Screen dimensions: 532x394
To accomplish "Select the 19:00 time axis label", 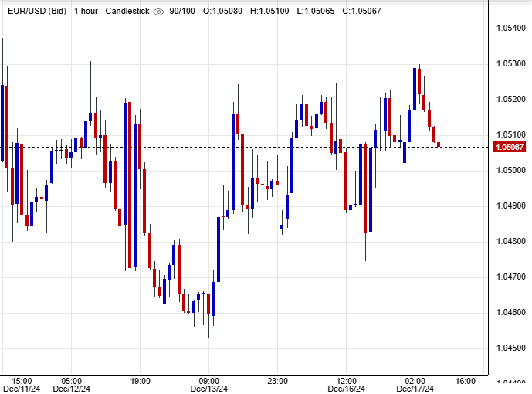I will pyautogui.click(x=141, y=381).
